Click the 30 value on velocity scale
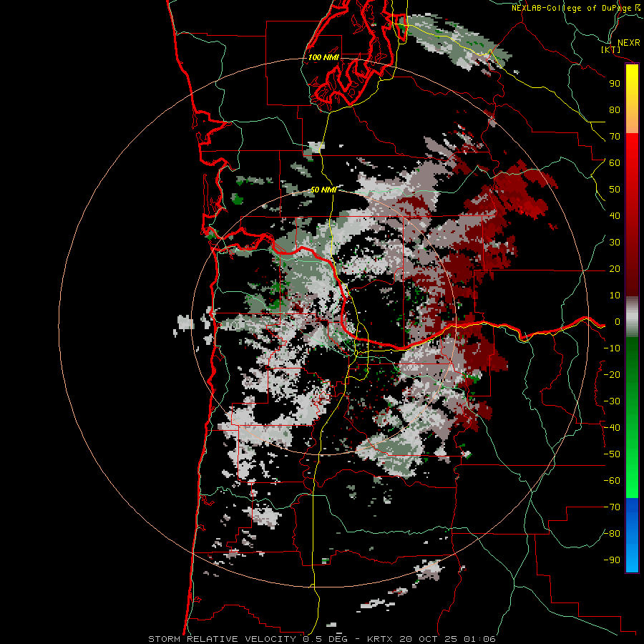The image size is (644, 644). point(615,243)
